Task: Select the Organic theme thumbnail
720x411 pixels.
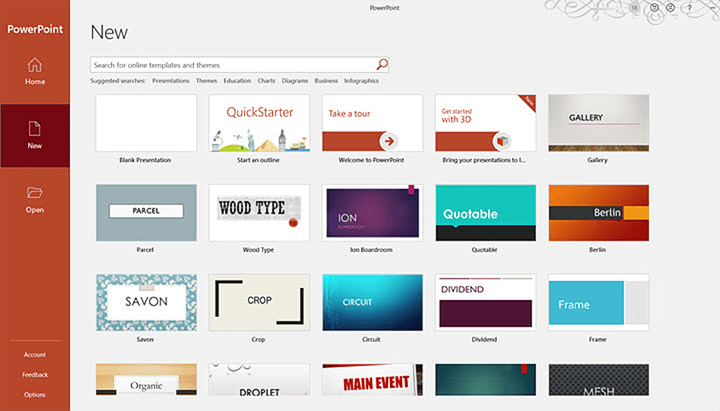Action: point(146,380)
